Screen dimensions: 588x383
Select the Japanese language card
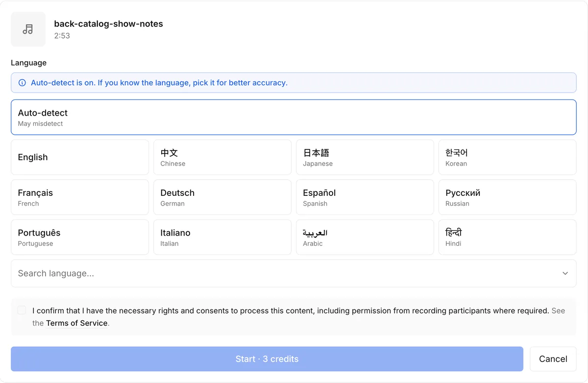click(365, 157)
